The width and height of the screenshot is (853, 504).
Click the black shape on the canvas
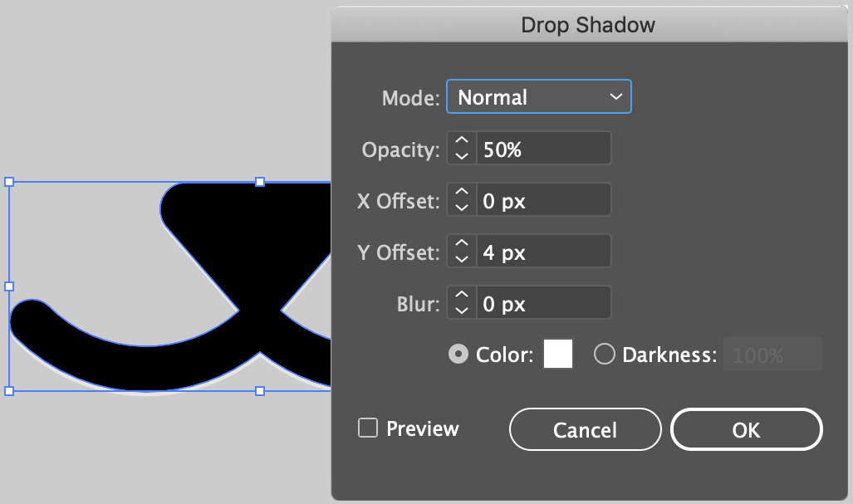tap(249, 249)
